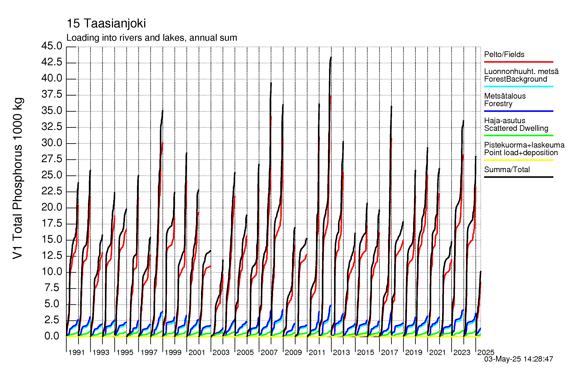Click the x-axis year label 2001
Viewport: 588px width, 370px height.
point(197,352)
